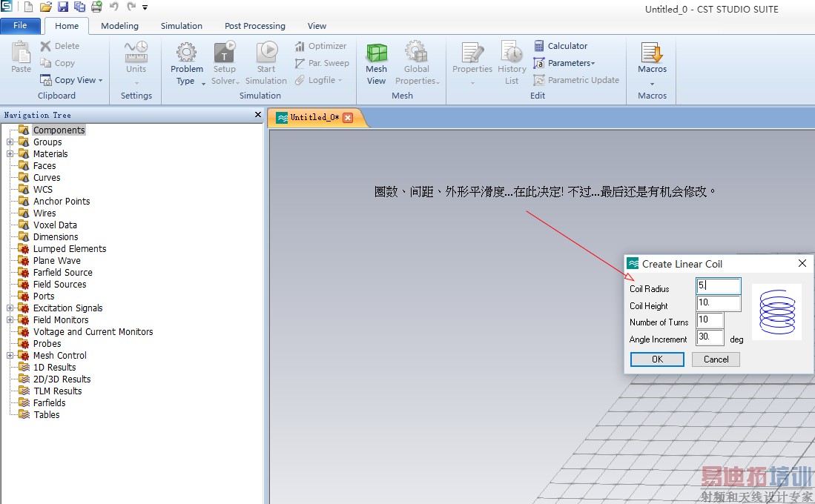Close the Create Linear Coil dialog

tap(802, 263)
